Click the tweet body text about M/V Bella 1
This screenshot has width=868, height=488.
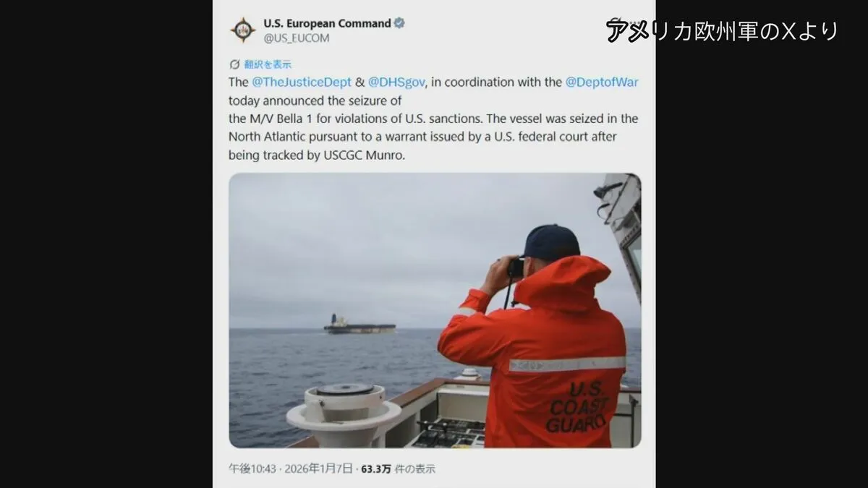pos(434,118)
